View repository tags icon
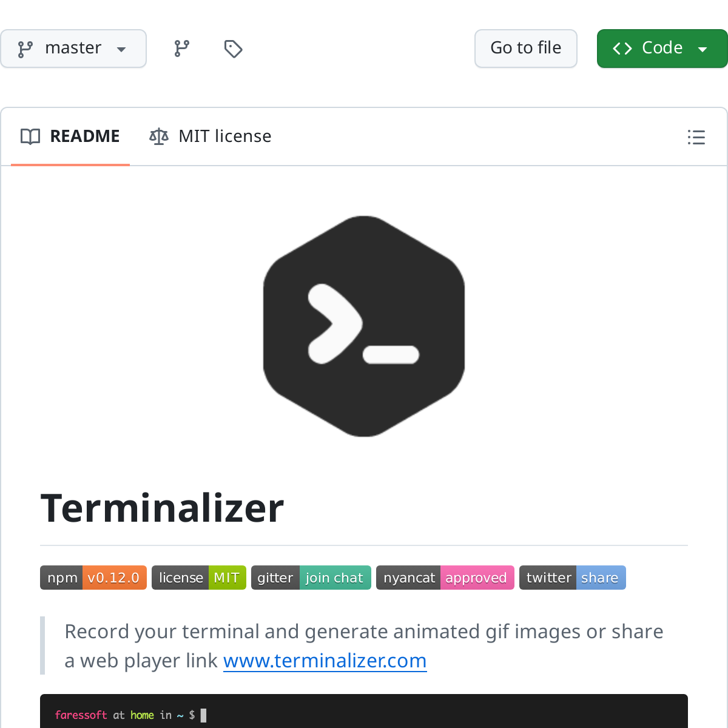The height and width of the screenshot is (728, 728). [234, 49]
